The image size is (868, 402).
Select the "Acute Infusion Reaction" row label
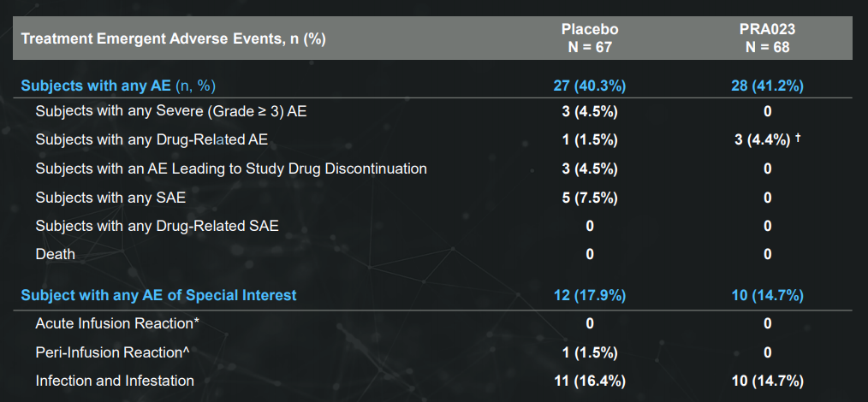coord(107,323)
